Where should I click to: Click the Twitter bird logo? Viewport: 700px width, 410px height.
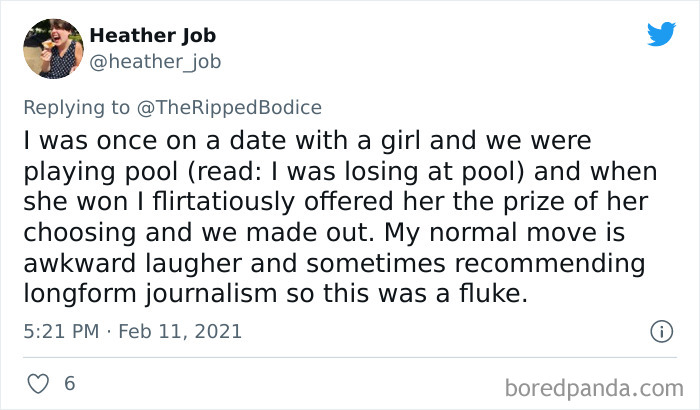tap(661, 34)
